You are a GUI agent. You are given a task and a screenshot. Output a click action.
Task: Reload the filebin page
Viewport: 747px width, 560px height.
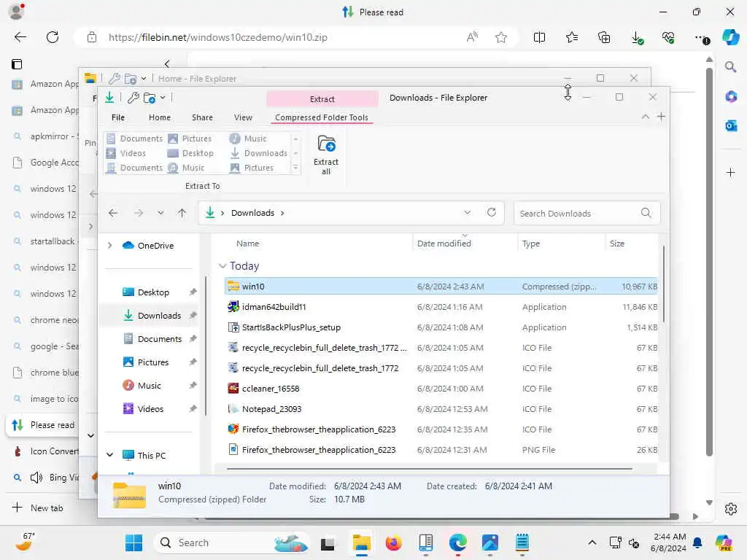pyautogui.click(x=53, y=37)
